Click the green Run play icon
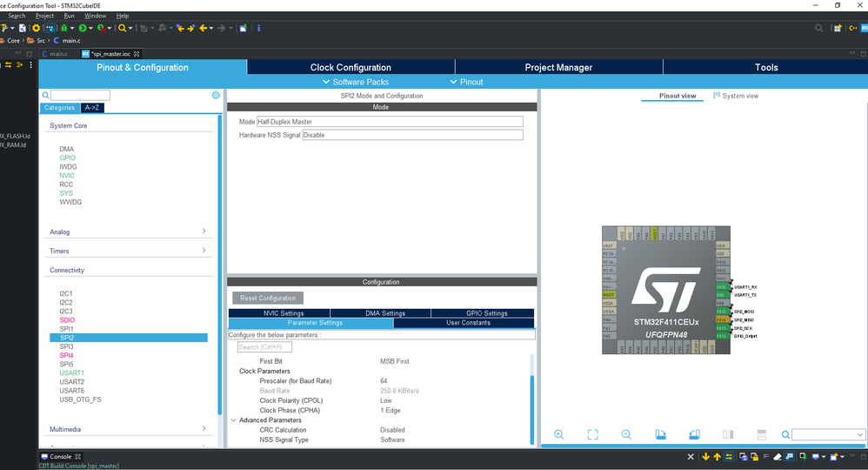Image resolution: width=868 pixels, height=470 pixels. [83, 28]
